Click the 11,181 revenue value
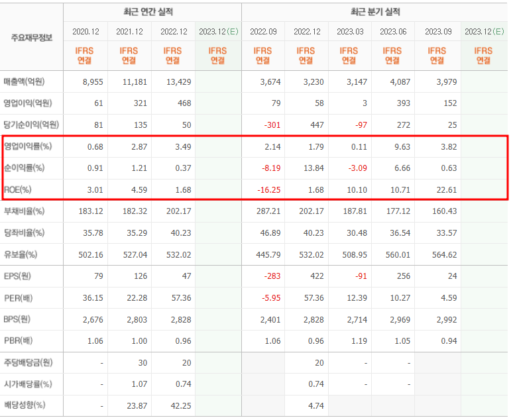Image resolution: width=513 pixels, height=420 pixels. (x=135, y=81)
